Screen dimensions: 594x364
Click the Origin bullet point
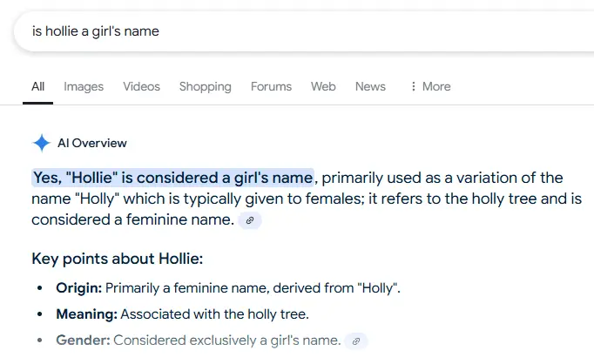click(228, 288)
